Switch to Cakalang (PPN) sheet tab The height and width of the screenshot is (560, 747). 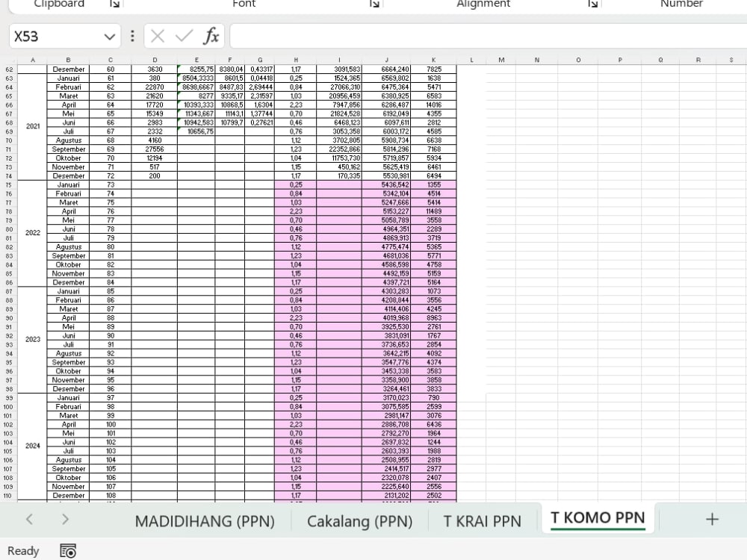click(360, 521)
